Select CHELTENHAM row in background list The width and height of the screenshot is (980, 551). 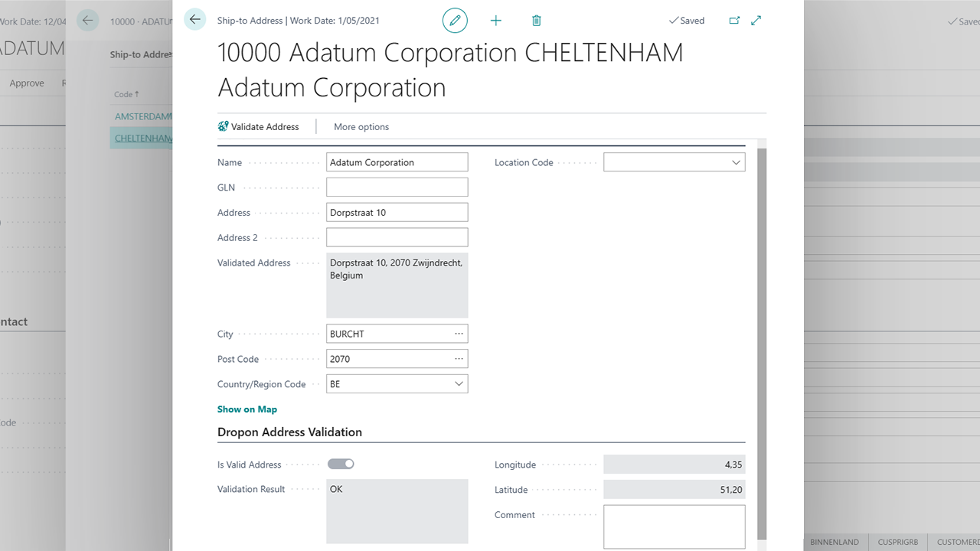[142, 139]
